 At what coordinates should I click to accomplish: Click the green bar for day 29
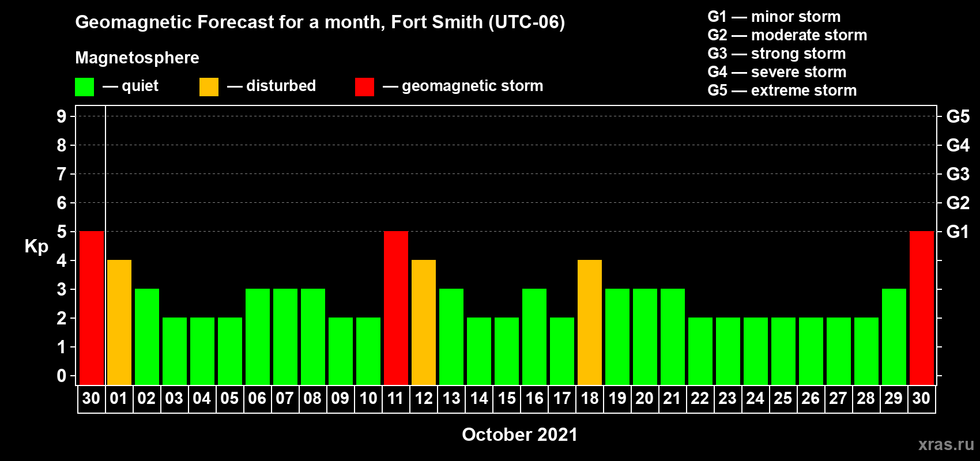point(894,337)
